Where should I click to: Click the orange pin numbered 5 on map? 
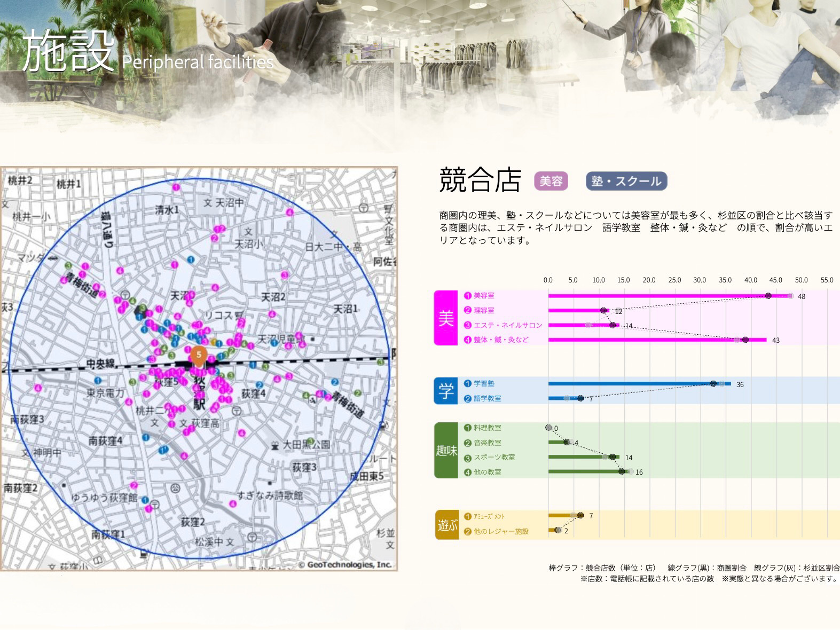[199, 355]
